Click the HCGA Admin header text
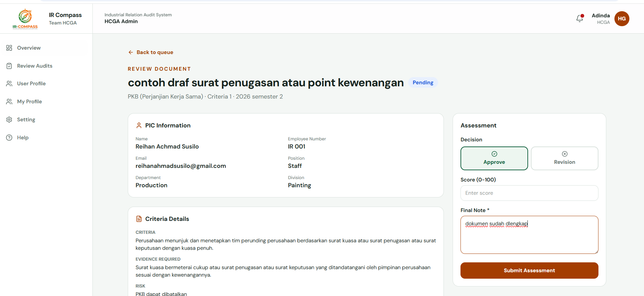644x296 pixels. pos(121,21)
